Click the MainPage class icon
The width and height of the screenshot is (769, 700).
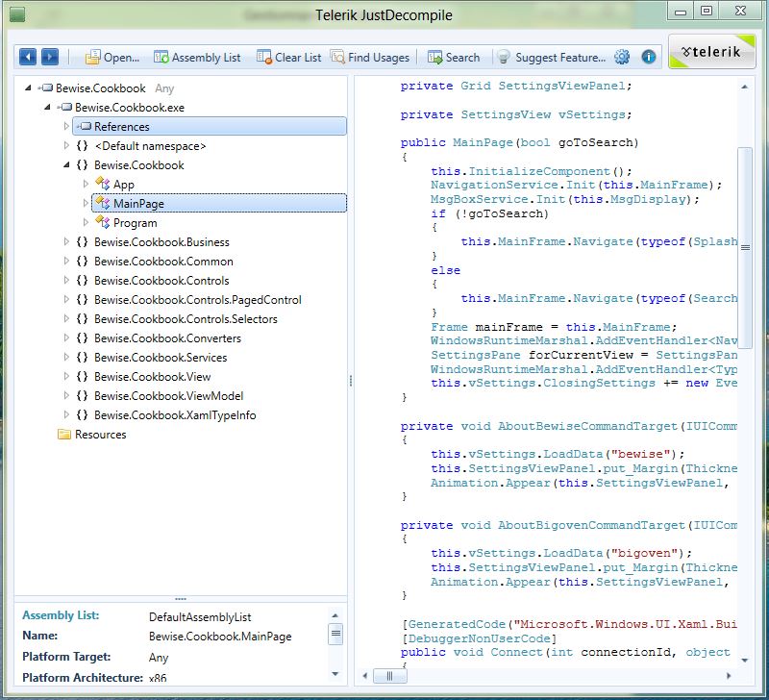(103, 203)
